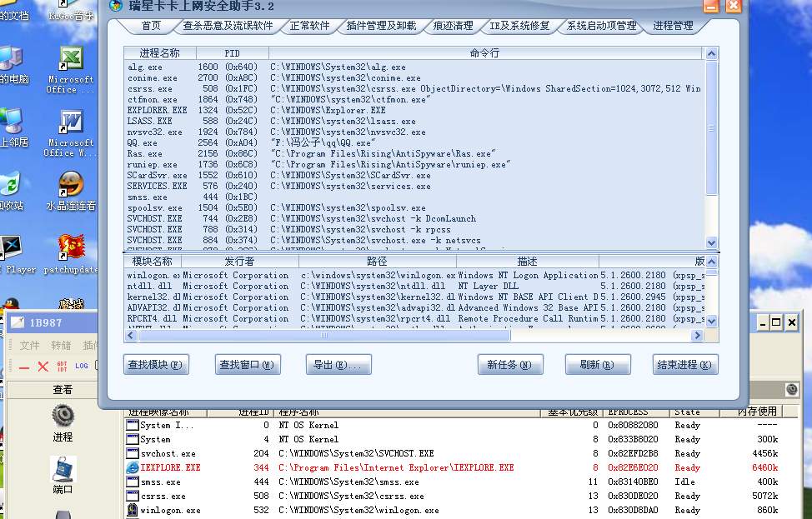Select the 进程管理 tab
The width and height of the screenshot is (812, 519).
673,26
